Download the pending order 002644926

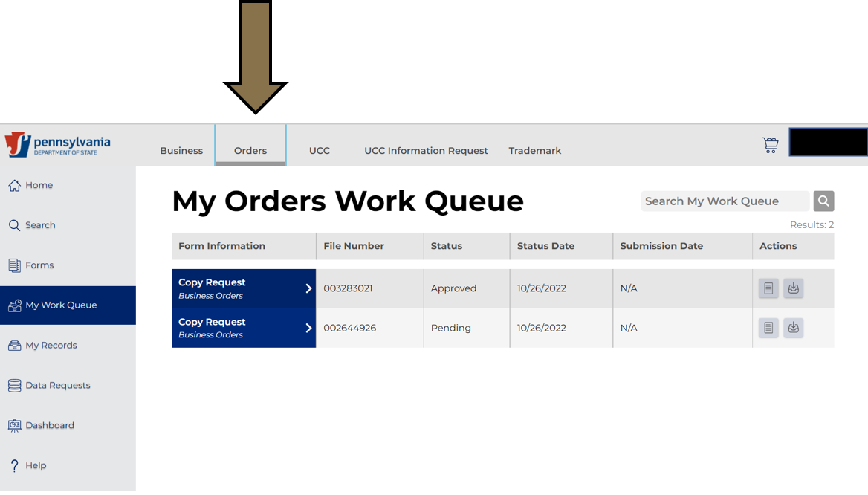794,328
